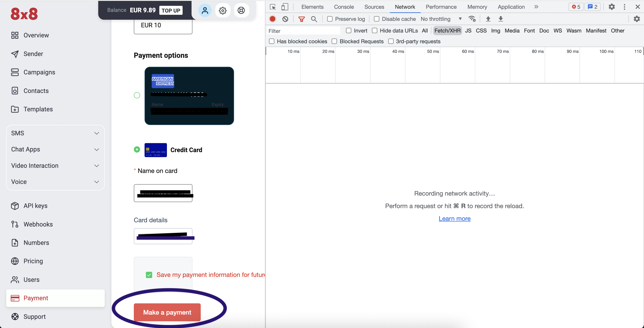The width and height of the screenshot is (644, 328).
Task: Open Network panel settings gear
Action: (x=637, y=19)
